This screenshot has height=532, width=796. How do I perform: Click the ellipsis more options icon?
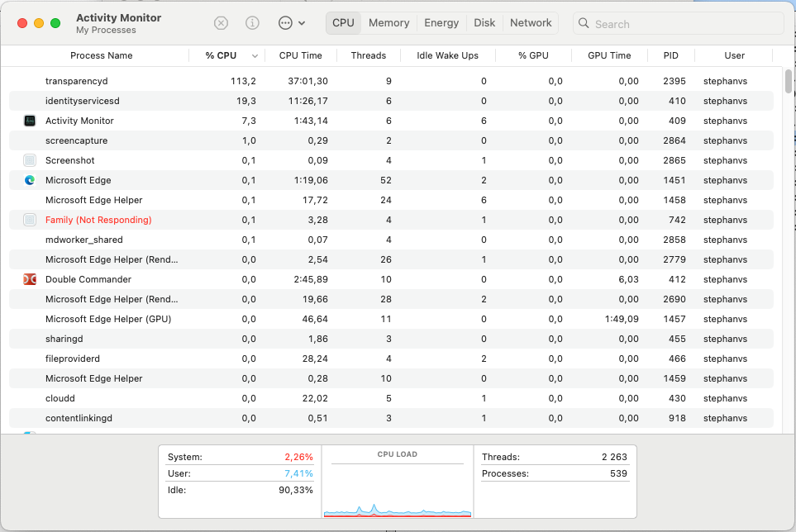point(285,23)
